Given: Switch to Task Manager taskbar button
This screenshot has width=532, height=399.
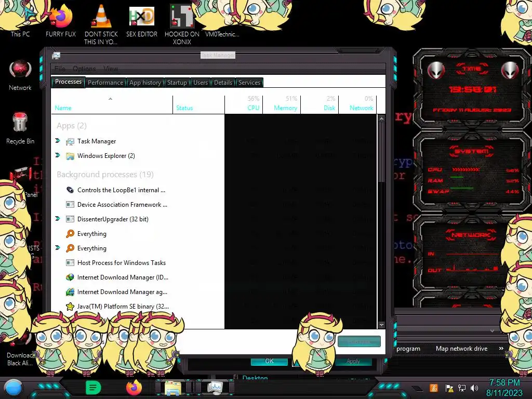Looking at the screenshot, I should point(215,388).
